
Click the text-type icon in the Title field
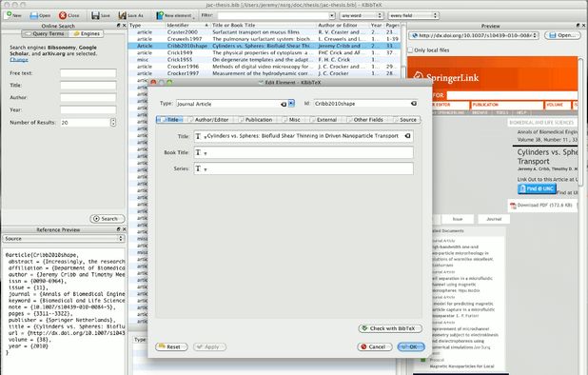pyautogui.click(x=198, y=136)
